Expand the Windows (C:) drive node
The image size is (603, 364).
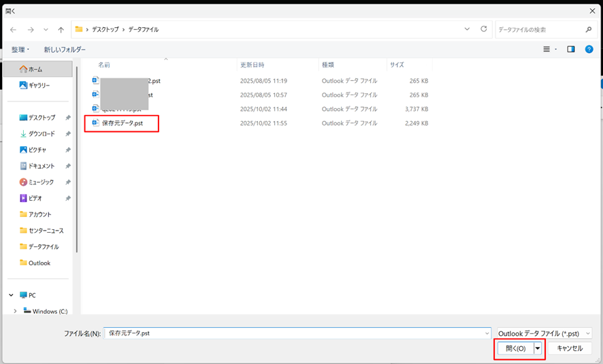click(15, 312)
